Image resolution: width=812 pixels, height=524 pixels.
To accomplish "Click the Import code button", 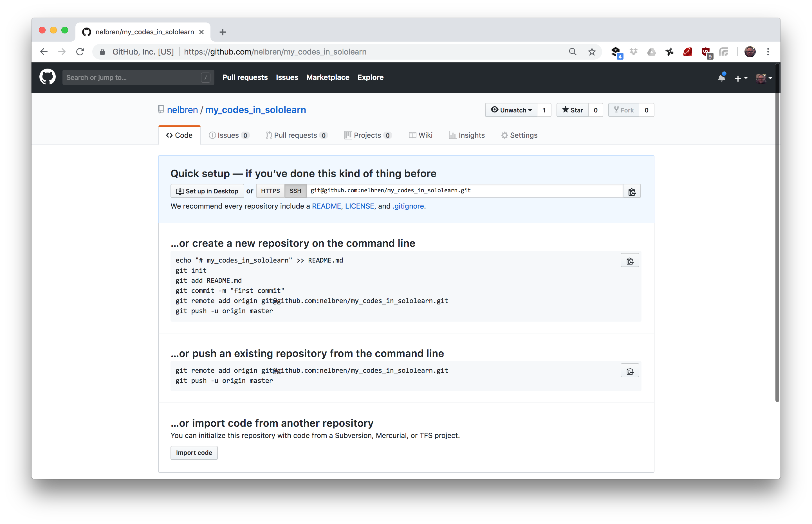I will 194,453.
